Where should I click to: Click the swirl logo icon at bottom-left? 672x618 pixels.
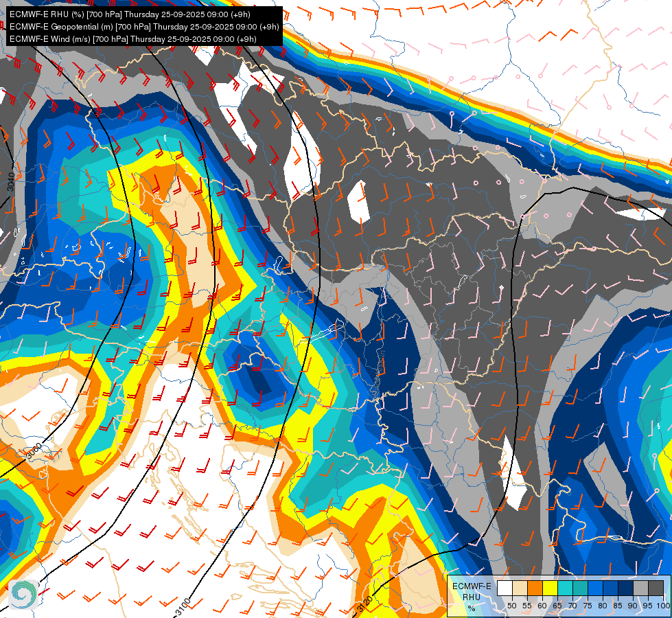coord(23,595)
